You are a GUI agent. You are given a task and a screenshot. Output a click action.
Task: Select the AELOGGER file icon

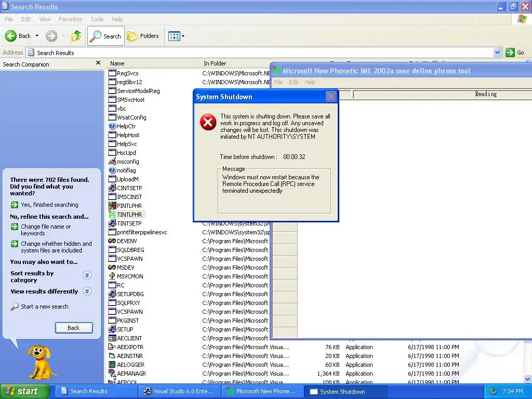[112, 364]
